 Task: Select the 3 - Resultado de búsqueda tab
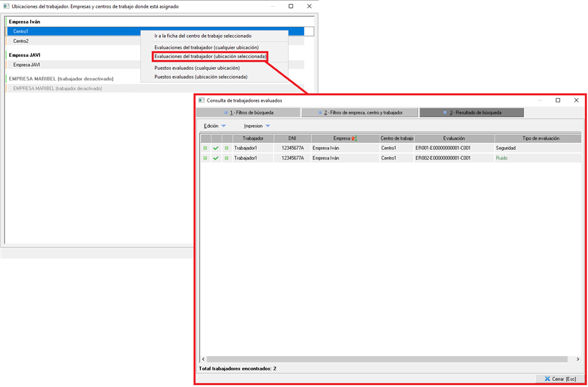point(472,113)
